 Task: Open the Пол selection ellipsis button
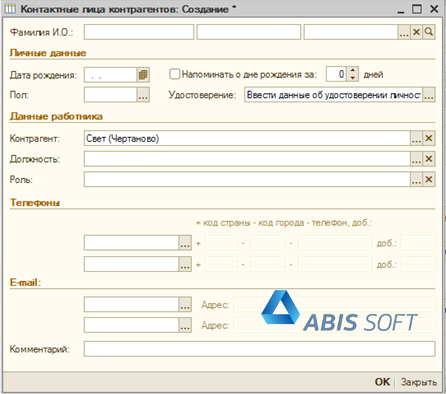coord(143,95)
